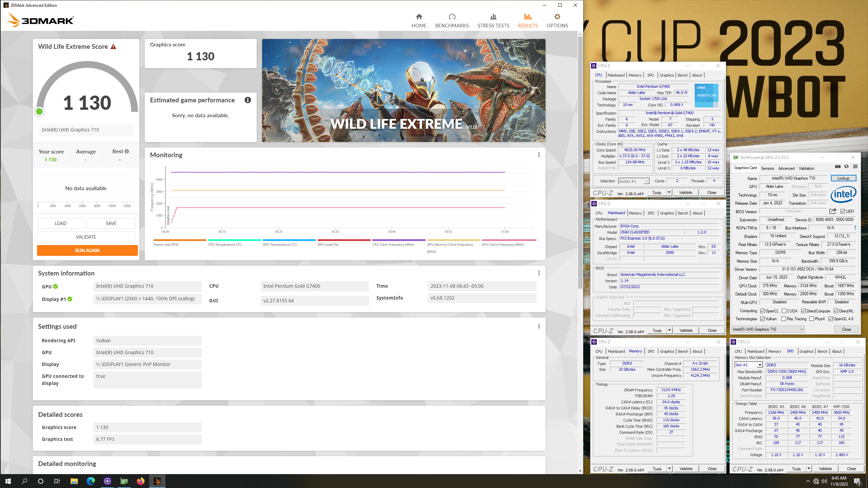Select the Graphics tab in the CPU-Z Mainboard window
Screen dimensions: 868x488
(667, 213)
